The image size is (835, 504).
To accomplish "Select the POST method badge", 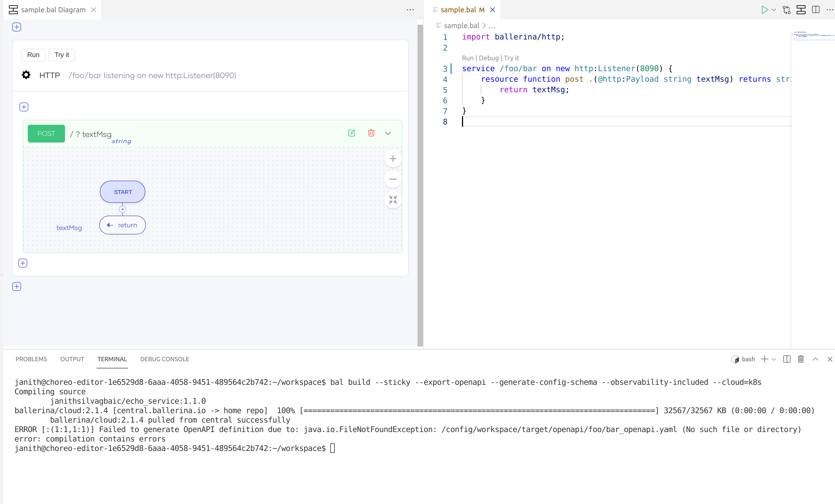I will pyautogui.click(x=46, y=133).
